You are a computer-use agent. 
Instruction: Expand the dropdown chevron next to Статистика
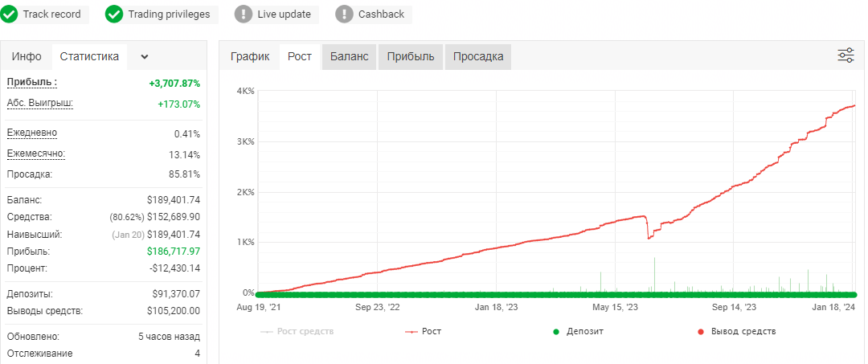click(145, 56)
